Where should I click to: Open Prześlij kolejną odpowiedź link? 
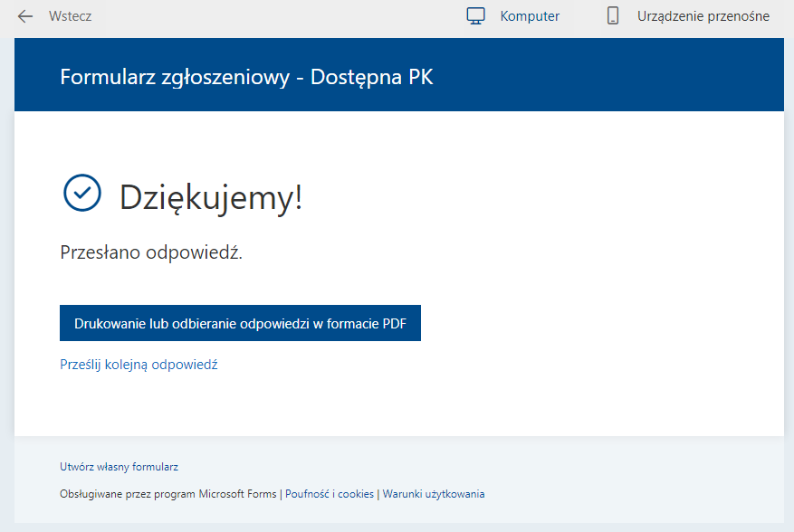[139, 365]
